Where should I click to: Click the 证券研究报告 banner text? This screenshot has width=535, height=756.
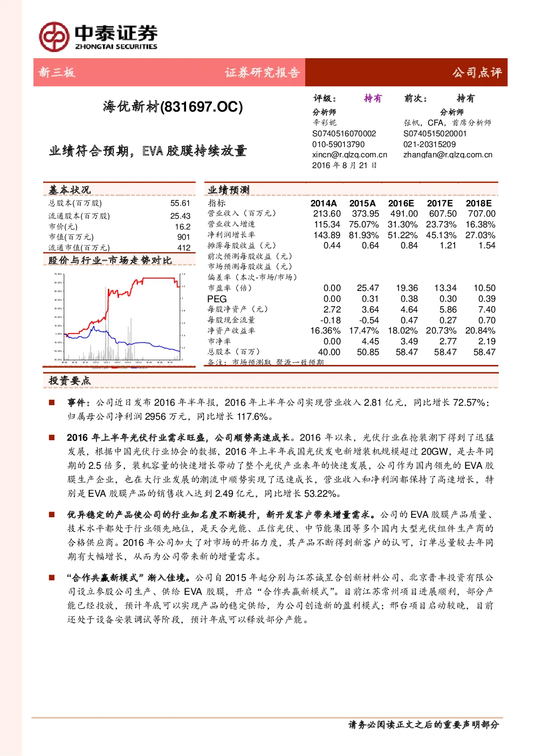pyautogui.click(x=262, y=72)
